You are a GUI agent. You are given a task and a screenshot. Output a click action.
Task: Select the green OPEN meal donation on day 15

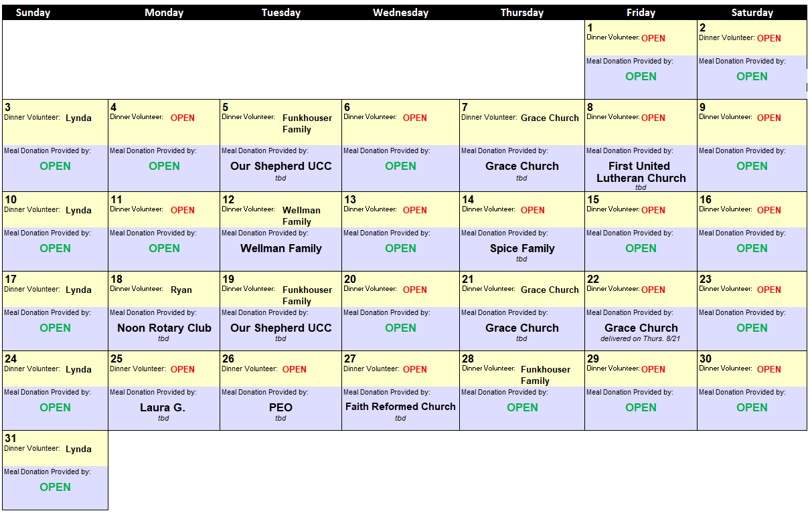click(x=641, y=248)
